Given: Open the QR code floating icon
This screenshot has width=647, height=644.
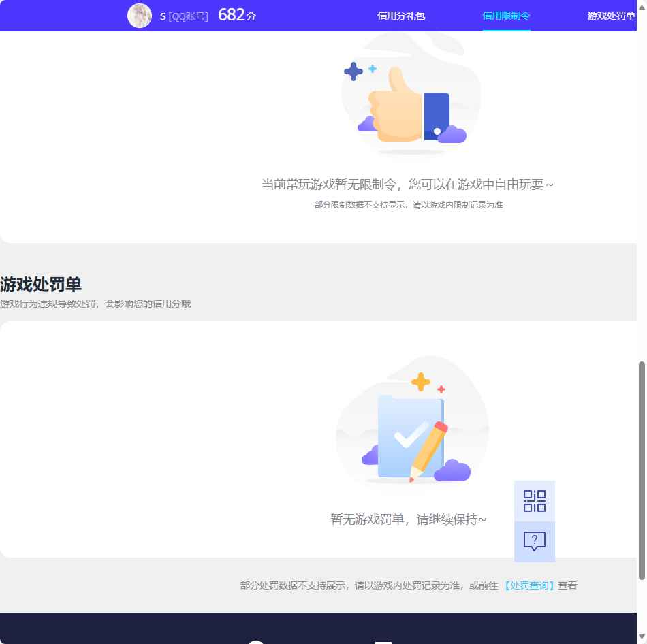Looking at the screenshot, I should coord(535,501).
